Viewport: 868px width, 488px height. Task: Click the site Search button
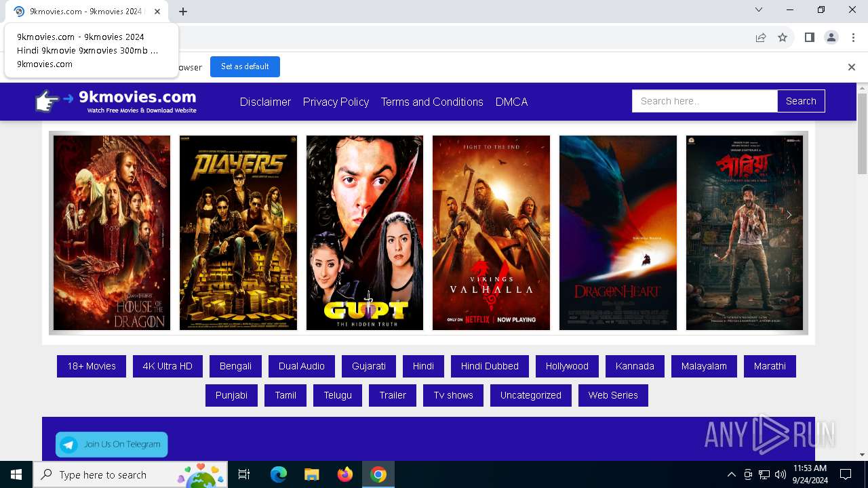[801, 101]
